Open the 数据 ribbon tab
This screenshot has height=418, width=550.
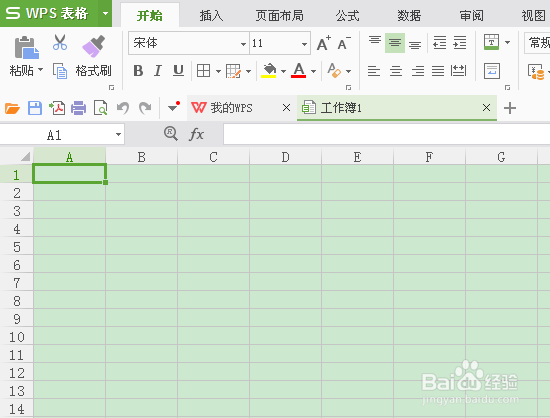pos(409,15)
